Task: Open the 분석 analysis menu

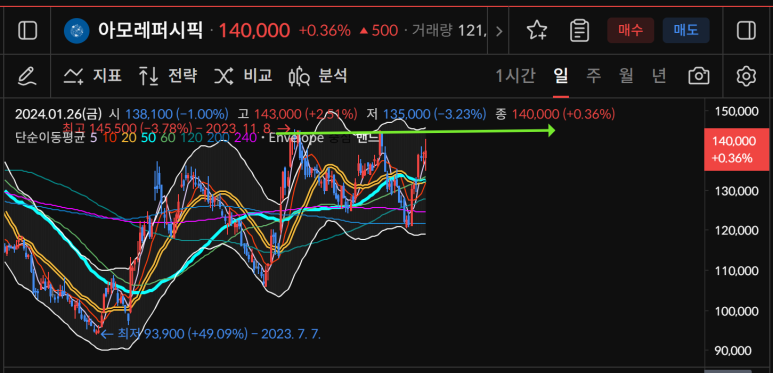Action: tap(318, 76)
